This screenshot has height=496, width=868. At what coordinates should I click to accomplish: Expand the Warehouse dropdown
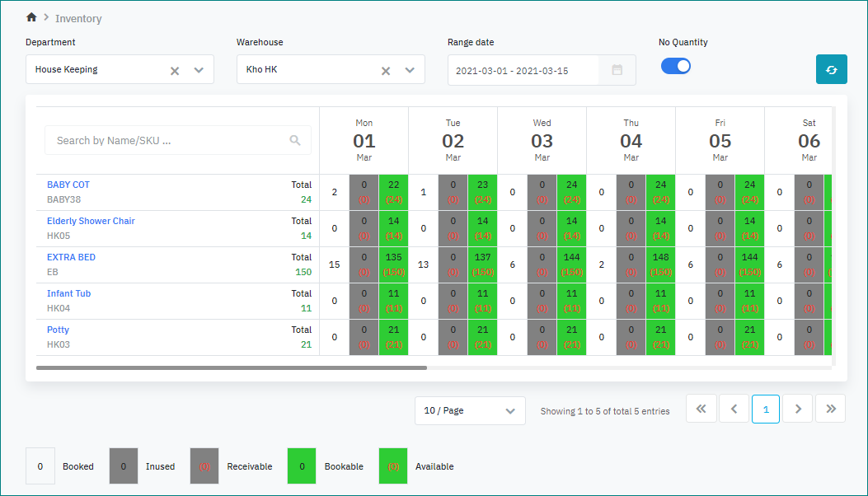tap(410, 70)
